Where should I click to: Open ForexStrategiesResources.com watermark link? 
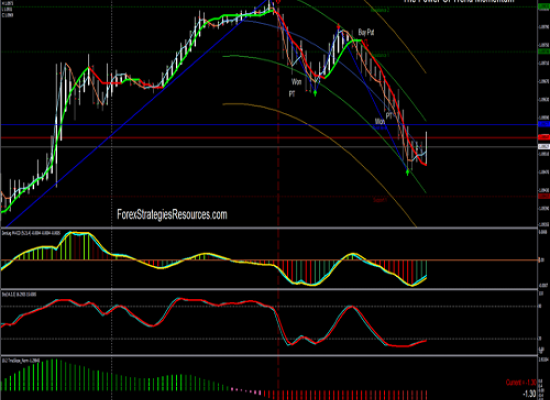pyautogui.click(x=172, y=214)
